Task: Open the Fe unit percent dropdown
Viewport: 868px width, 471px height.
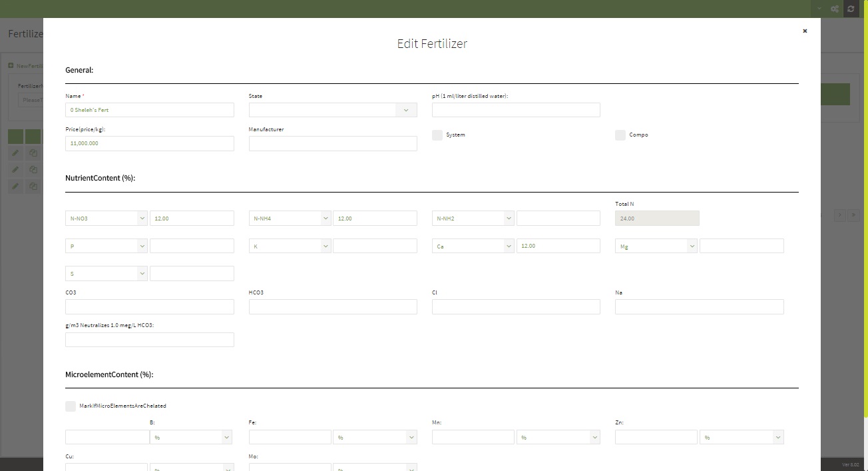Action: point(375,438)
